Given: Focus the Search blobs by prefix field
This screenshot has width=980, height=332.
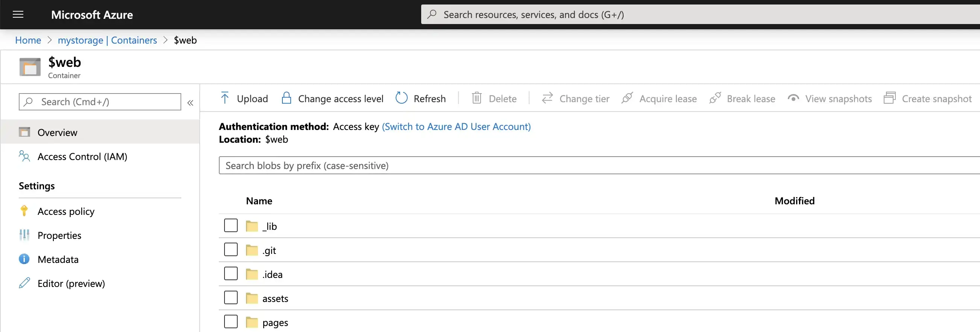Looking at the screenshot, I should [599, 165].
